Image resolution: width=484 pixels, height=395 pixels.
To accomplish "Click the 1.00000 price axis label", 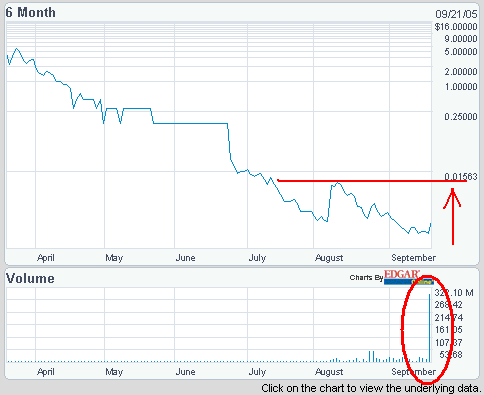I will 461,87.
